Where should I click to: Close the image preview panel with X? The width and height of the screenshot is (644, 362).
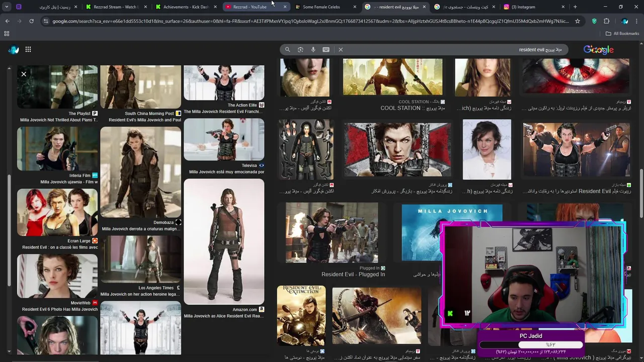(24, 74)
